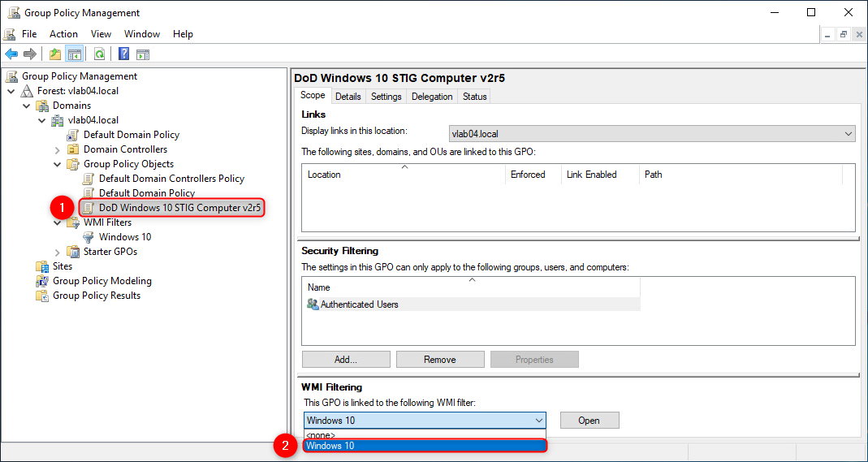Image resolution: width=868 pixels, height=462 pixels.
Task: Expand the Domain Controllers node
Action: point(58,149)
